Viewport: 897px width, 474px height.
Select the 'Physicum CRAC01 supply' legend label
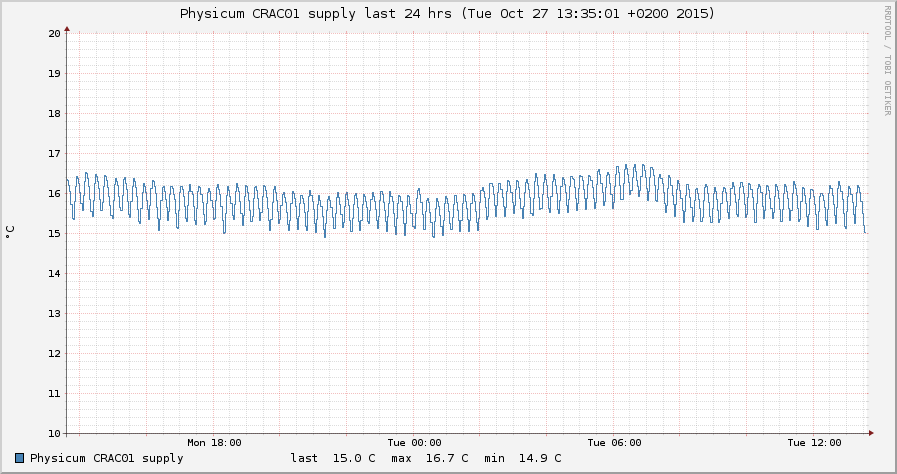[106, 458]
